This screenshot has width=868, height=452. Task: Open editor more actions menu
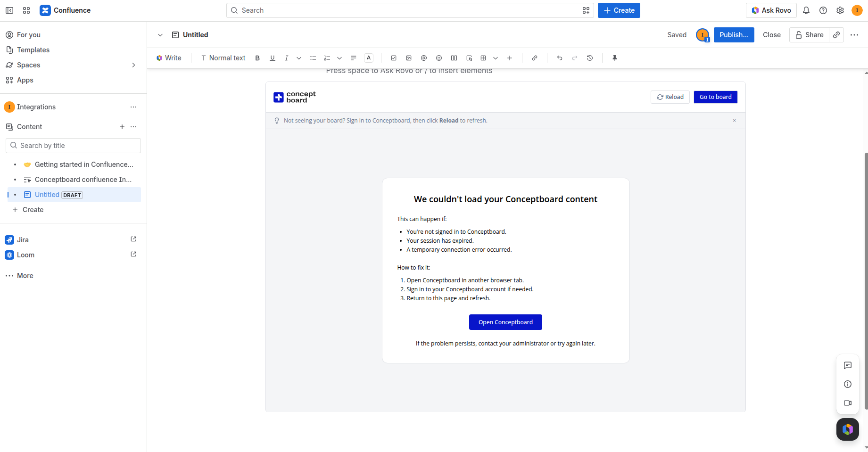pyautogui.click(x=854, y=35)
